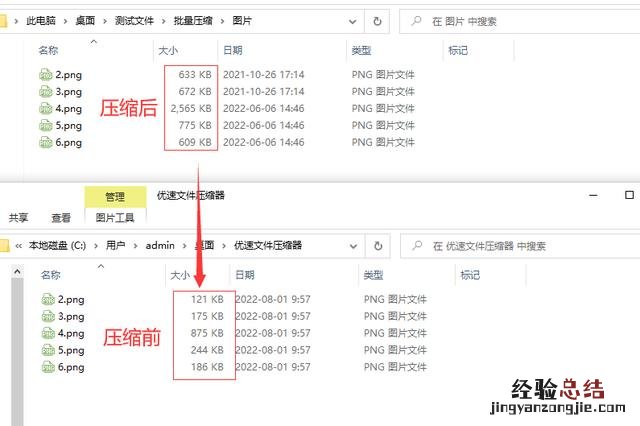Sort by 类型 column in 图片 window
Image resolution: width=640 pixels, height=426 pixels.
pos(361,50)
